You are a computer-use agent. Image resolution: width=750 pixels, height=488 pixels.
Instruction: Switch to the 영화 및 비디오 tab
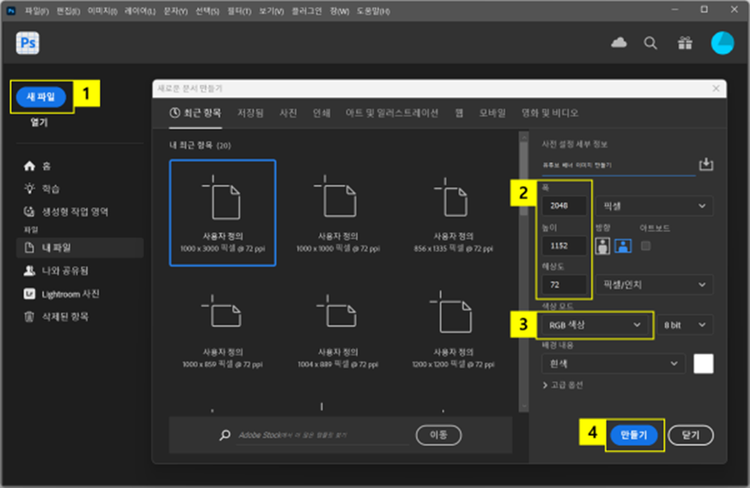pyautogui.click(x=550, y=113)
